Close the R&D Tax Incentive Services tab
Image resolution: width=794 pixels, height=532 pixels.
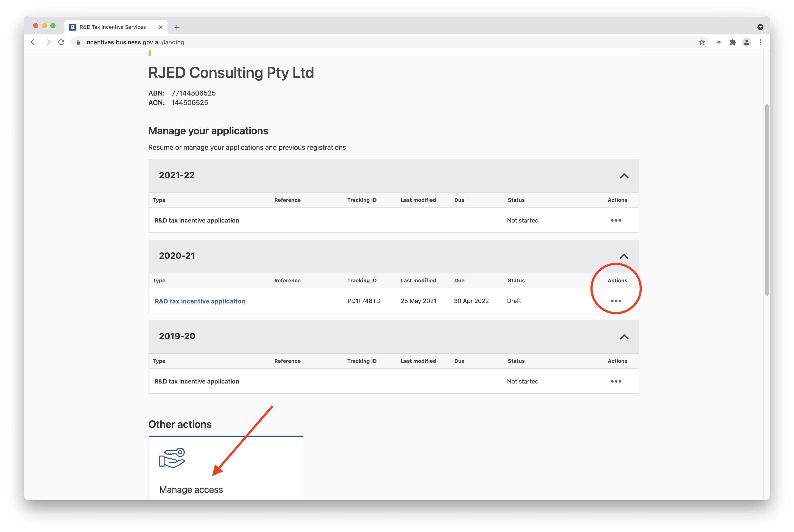coord(160,27)
